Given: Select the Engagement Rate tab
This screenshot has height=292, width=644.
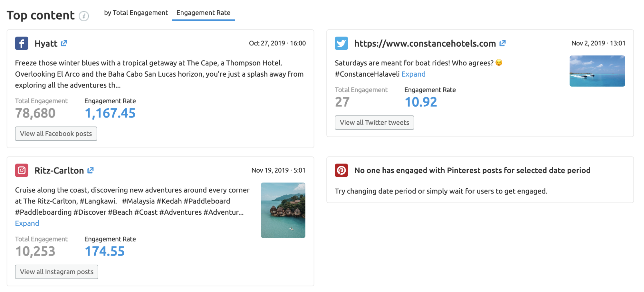Looking at the screenshot, I should tap(203, 13).
